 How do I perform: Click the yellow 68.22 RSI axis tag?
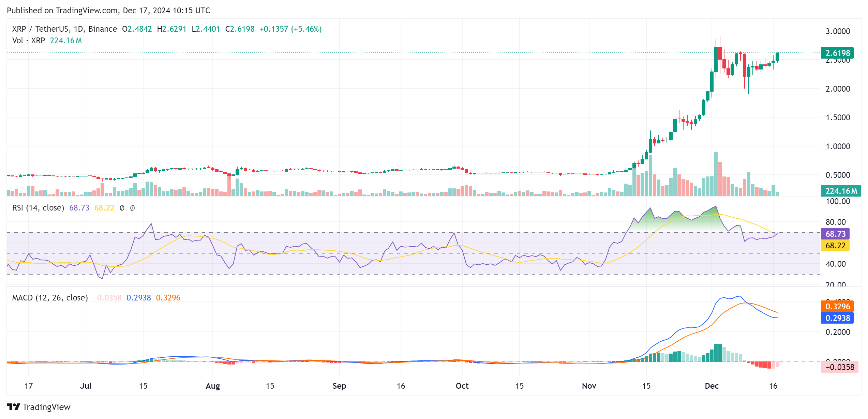(835, 246)
